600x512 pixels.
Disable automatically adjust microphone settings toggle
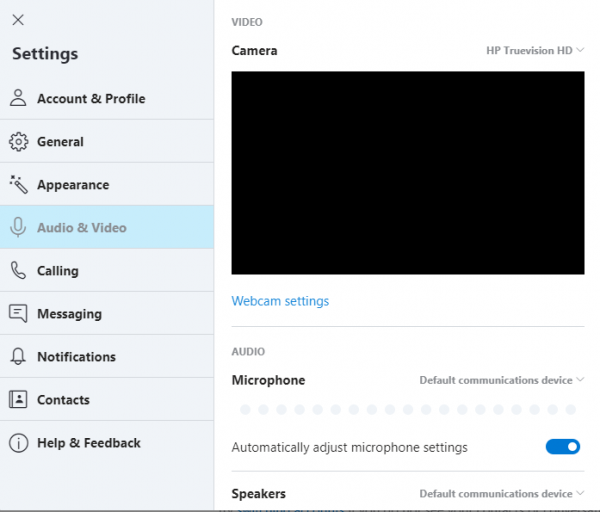(x=563, y=447)
